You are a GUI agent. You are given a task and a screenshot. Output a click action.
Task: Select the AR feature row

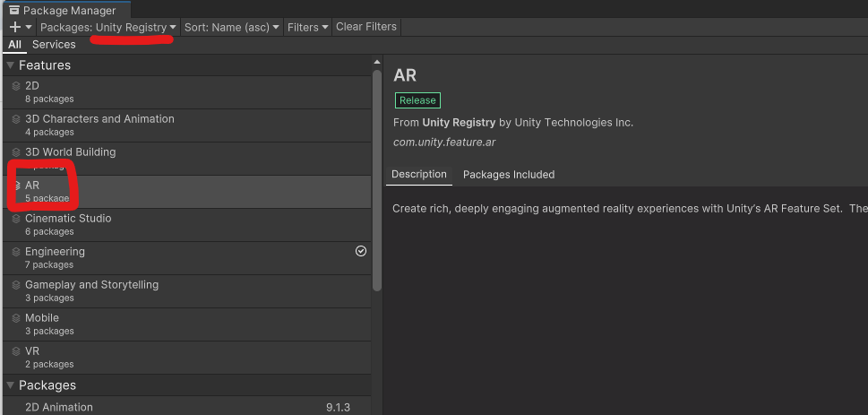pos(187,192)
